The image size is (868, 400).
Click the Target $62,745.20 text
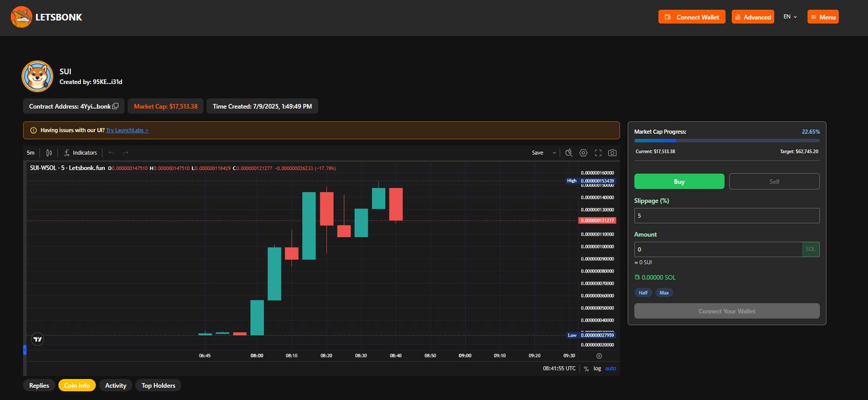[x=799, y=152]
